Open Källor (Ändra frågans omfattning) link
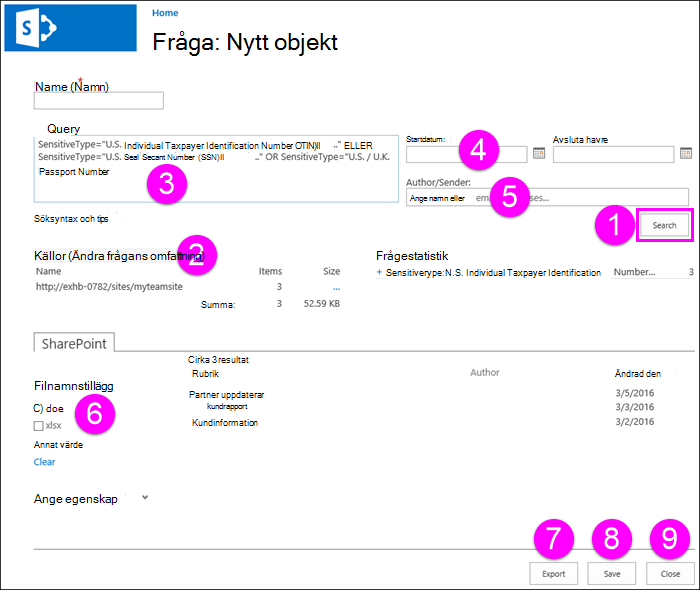 119,256
